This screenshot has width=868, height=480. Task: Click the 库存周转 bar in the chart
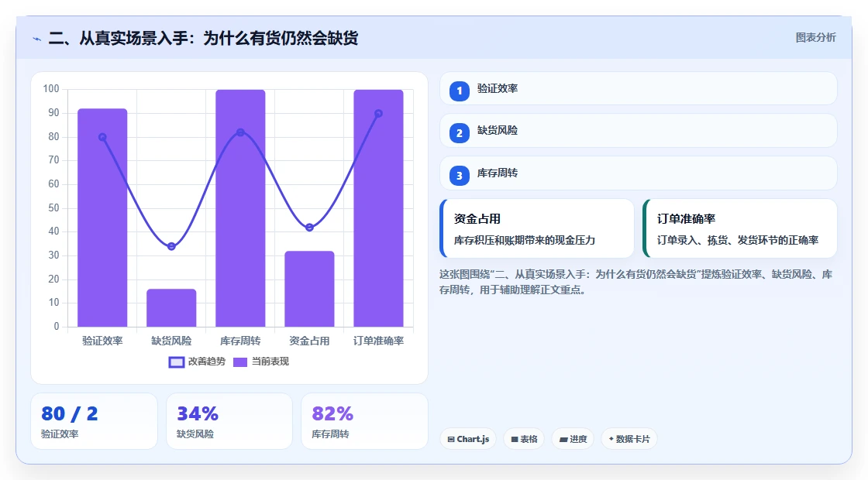coord(240,208)
